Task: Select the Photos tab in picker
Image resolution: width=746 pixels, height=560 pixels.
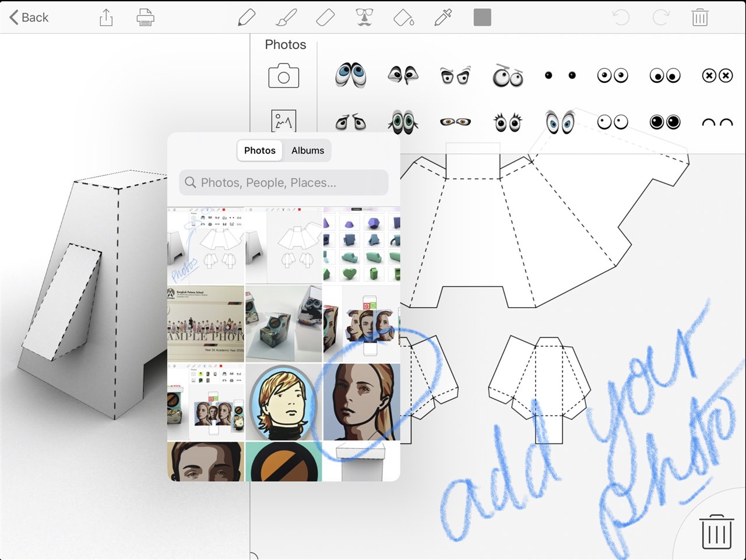Action: pos(259,150)
